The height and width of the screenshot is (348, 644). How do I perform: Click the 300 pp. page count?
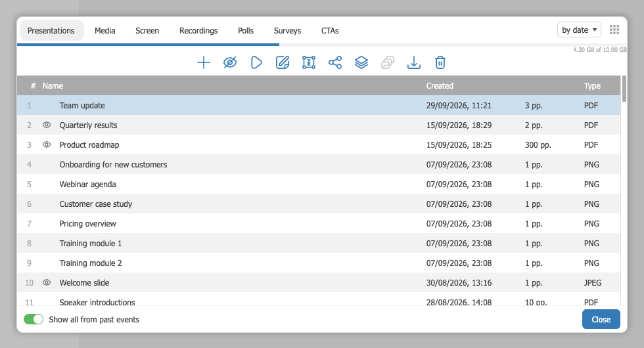pyautogui.click(x=538, y=145)
